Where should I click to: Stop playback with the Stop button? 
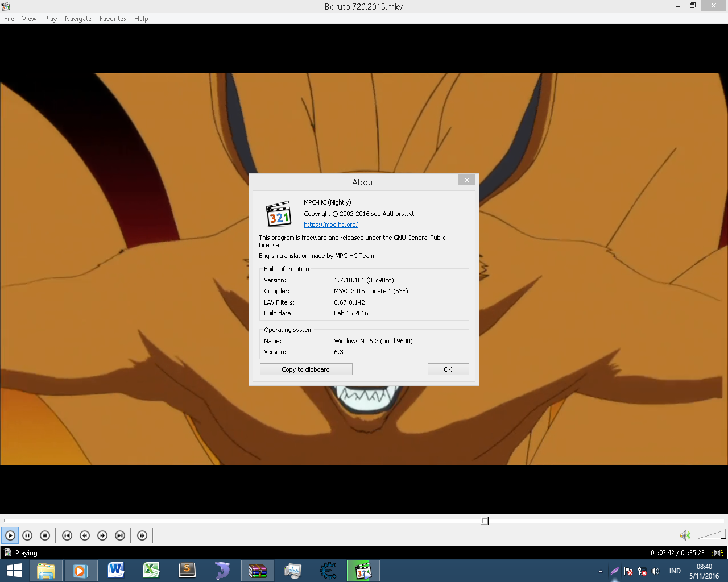click(x=45, y=535)
